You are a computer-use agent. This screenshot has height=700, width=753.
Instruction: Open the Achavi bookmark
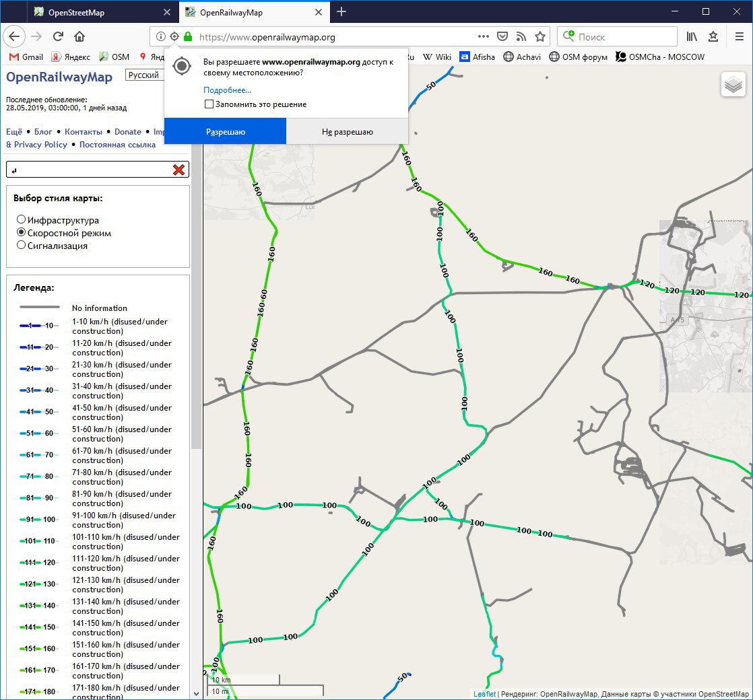coord(522,57)
